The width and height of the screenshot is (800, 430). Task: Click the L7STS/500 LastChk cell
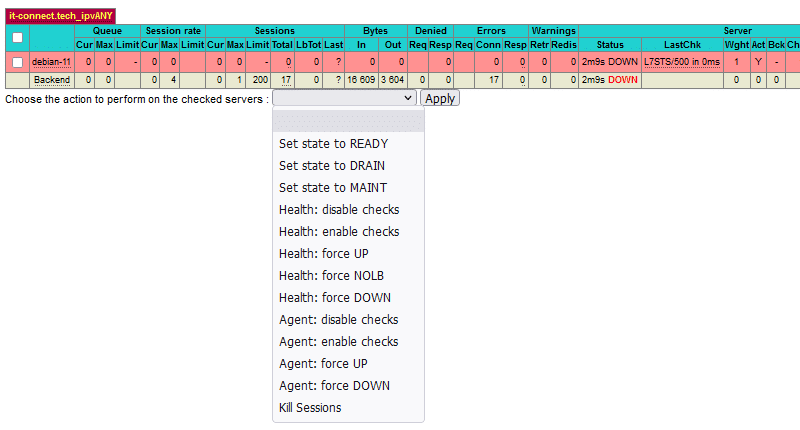tap(682, 62)
